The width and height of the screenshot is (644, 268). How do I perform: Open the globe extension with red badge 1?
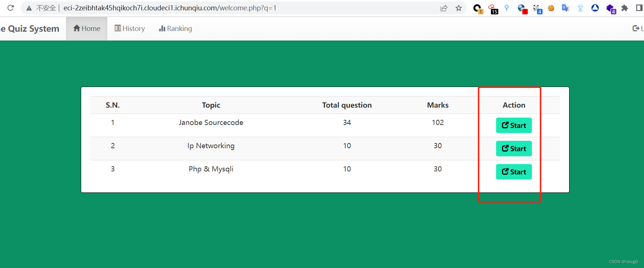522,8
